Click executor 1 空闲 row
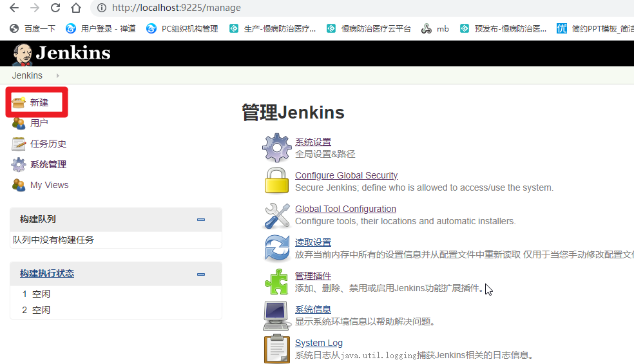The width and height of the screenshot is (634, 364). tap(115, 294)
